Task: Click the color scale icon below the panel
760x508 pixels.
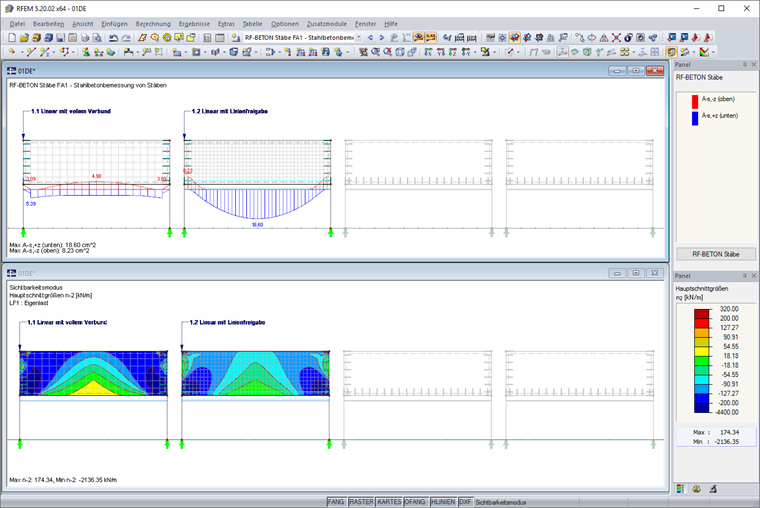Action: click(681, 489)
